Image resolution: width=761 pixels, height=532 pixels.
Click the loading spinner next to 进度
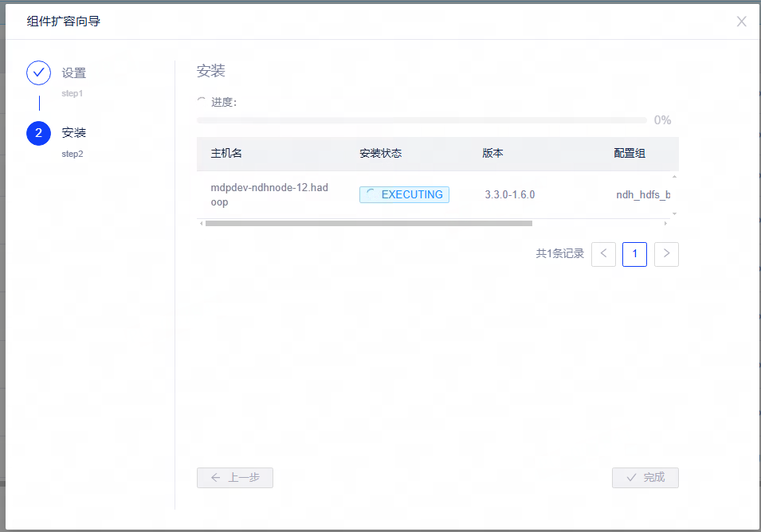pyautogui.click(x=201, y=100)
